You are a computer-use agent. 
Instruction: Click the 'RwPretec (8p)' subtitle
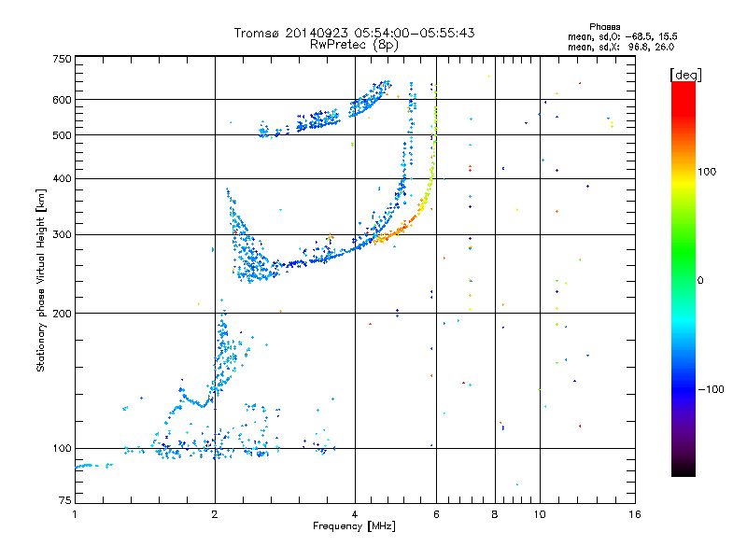[354, 45]
